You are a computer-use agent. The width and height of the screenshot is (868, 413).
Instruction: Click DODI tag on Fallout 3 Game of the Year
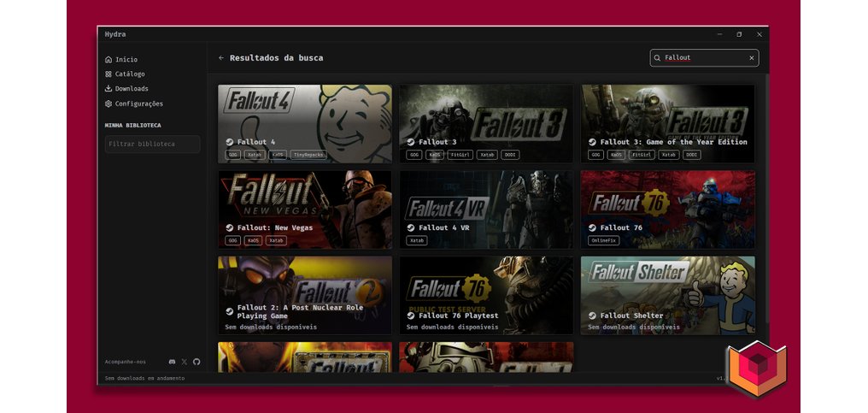click(691, 155)
